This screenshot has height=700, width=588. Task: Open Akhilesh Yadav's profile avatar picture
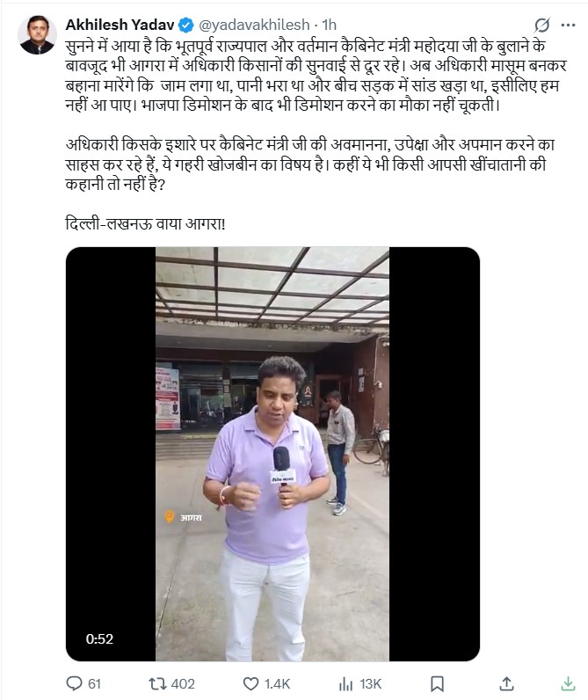click(37, 35)
